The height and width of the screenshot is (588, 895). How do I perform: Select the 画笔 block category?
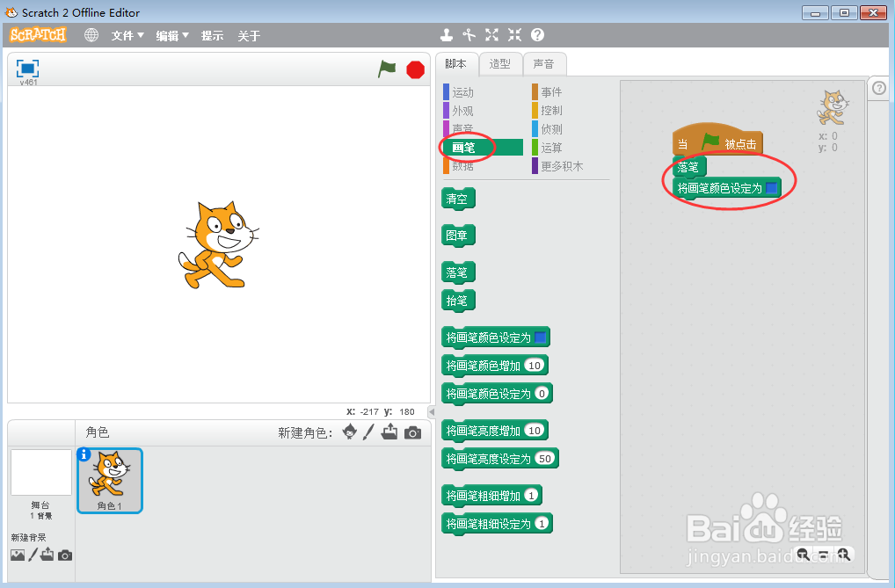483,148
